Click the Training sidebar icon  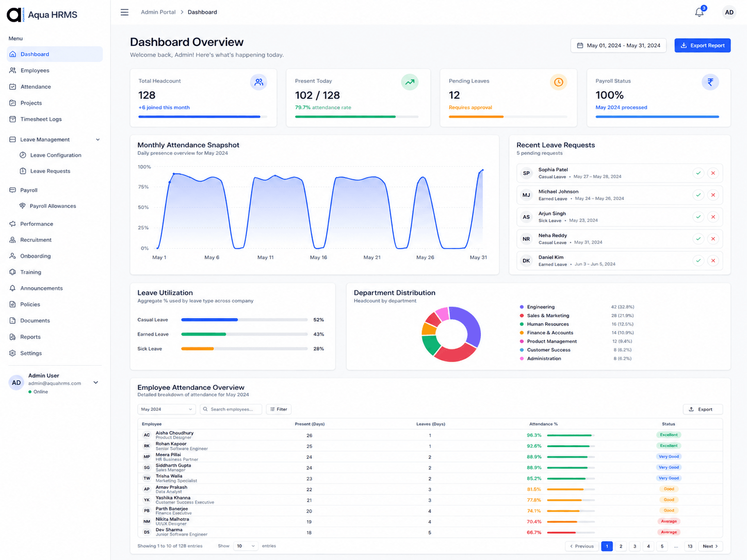pos(13,272)
